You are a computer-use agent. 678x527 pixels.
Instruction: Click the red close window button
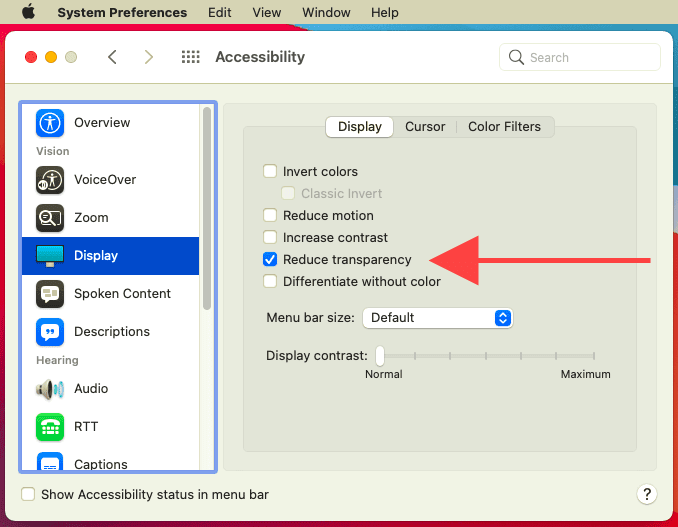(x=31, y=57)
